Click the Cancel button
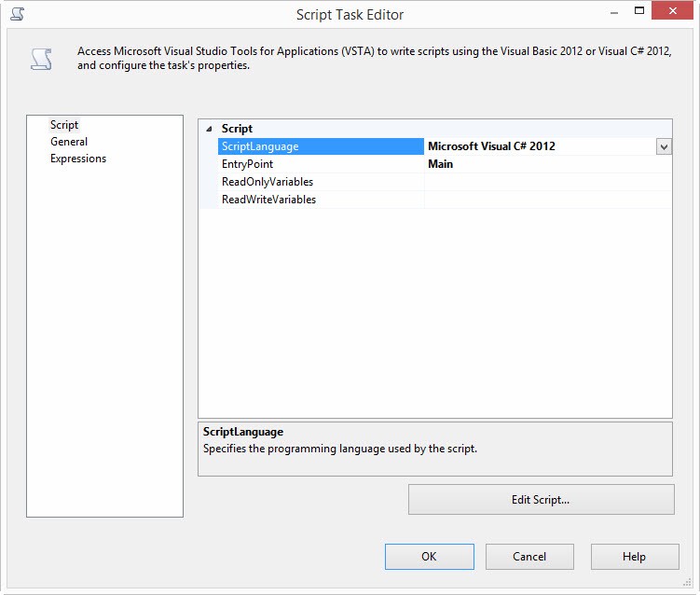This screenshot has height=595, width=700. click(529, 557)
